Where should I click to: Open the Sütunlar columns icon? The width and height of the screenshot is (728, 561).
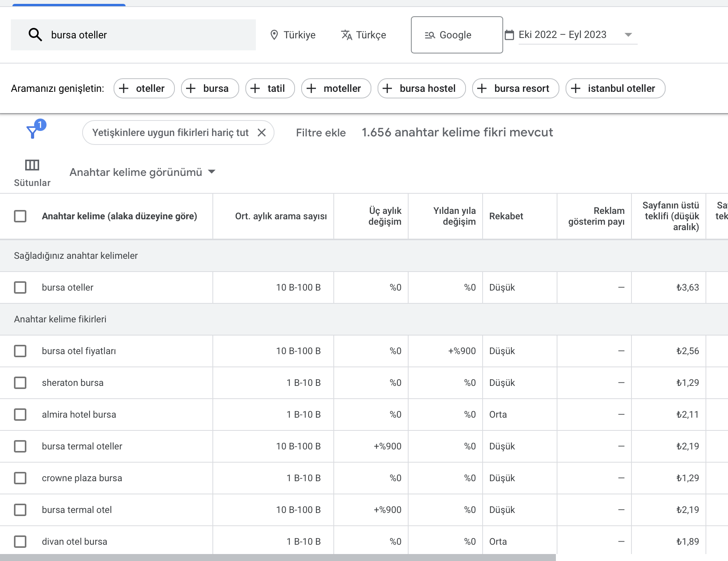coord(32,165)
